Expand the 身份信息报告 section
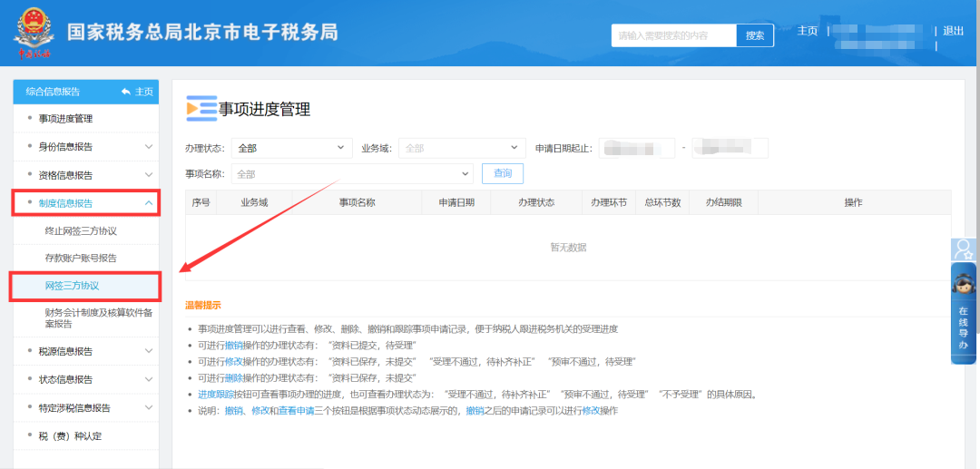The height and width of the screenshot is (469, 980). tap(86, 147)
